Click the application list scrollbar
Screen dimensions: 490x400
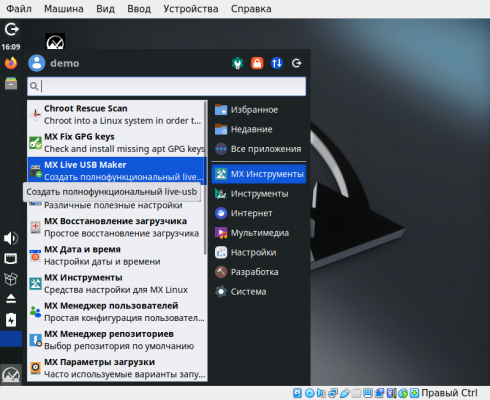pos(205,178)
